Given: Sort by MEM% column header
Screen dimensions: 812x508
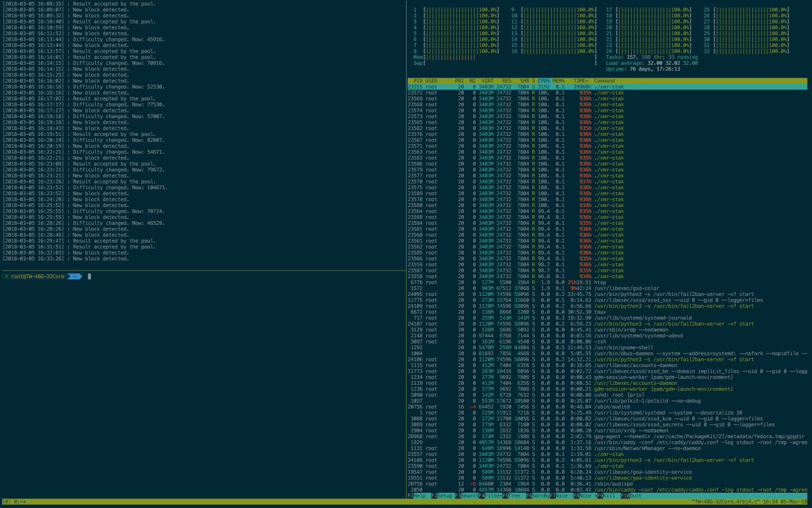Looking at the screenshot, I should [558, 81].
